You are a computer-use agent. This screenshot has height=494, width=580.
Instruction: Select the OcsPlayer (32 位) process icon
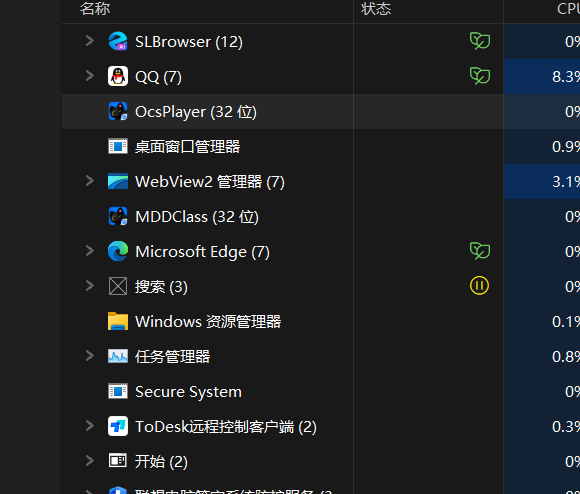click(x=118, y=111)
